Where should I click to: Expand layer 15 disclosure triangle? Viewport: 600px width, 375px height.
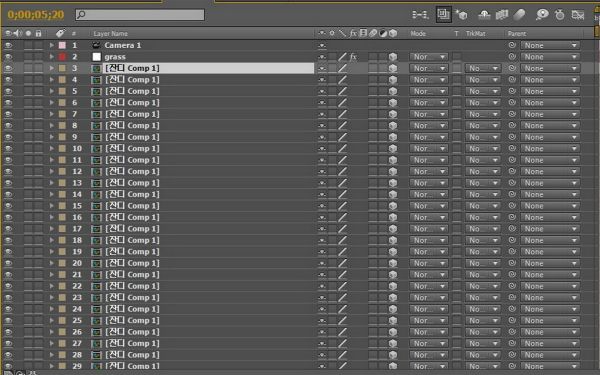pos(52,206)
